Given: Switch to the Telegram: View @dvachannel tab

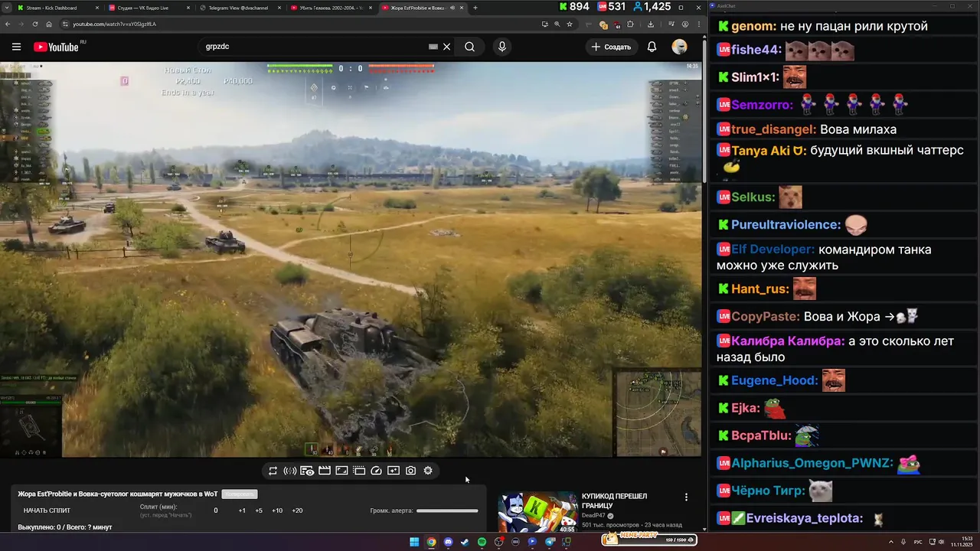Looking at the screenshot, I should point(240,8).
